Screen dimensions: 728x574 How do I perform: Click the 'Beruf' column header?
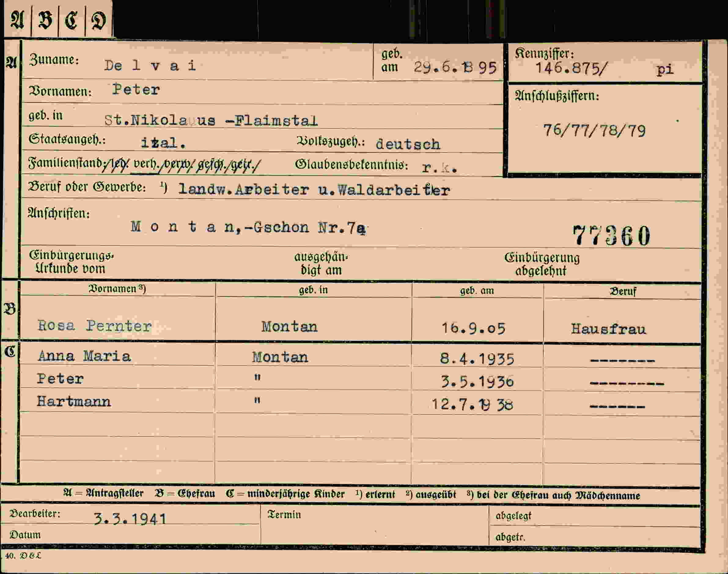click(x=623, y=291)
